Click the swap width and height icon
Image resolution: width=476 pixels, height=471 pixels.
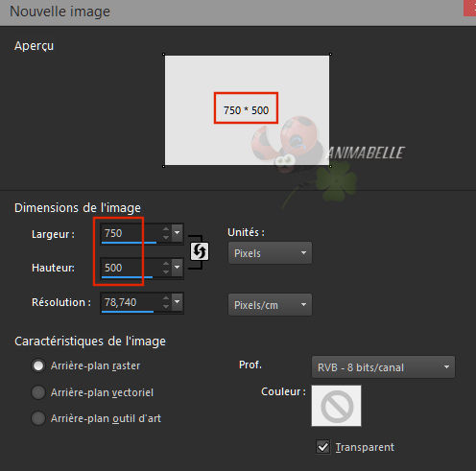pos(200,251)
